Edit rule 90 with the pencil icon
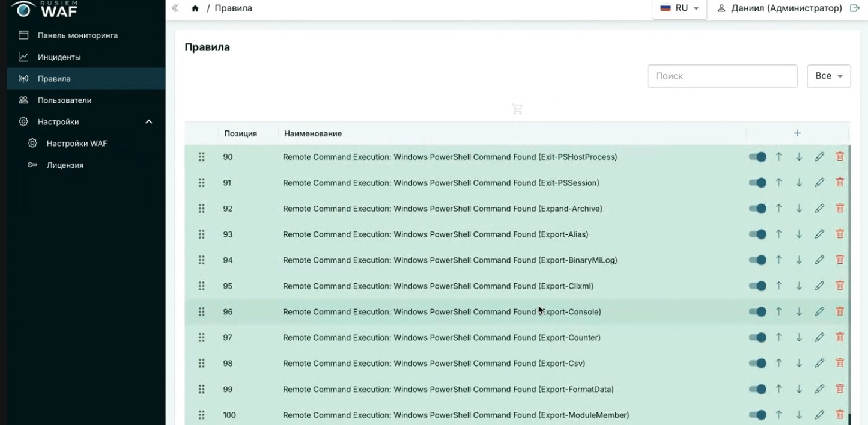Viewport: 868px width, 425px height. pos(819,157)
